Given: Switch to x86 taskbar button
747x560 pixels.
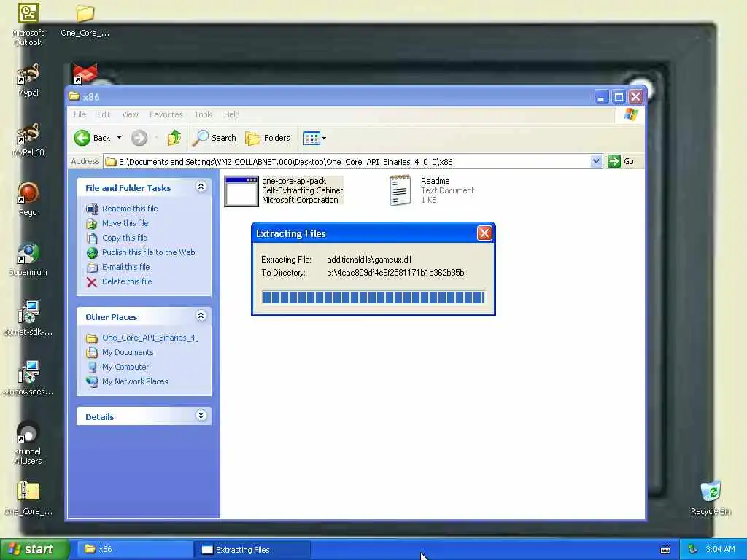Looking at the screenshot, I should pos(133,550).
